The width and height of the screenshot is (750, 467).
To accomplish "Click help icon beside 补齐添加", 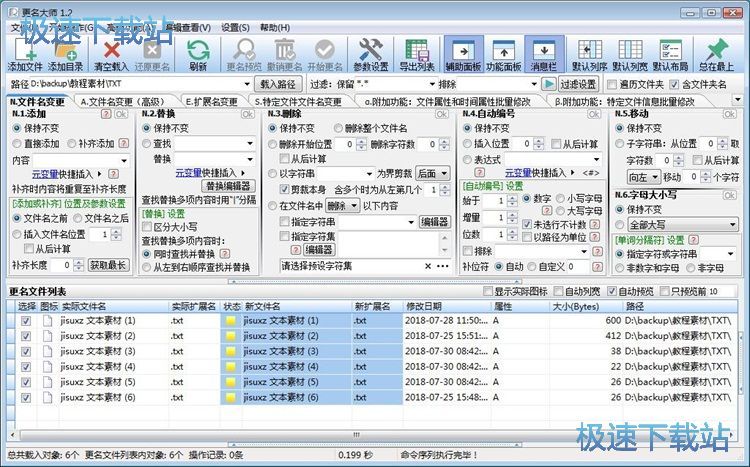I will point(123,143).
